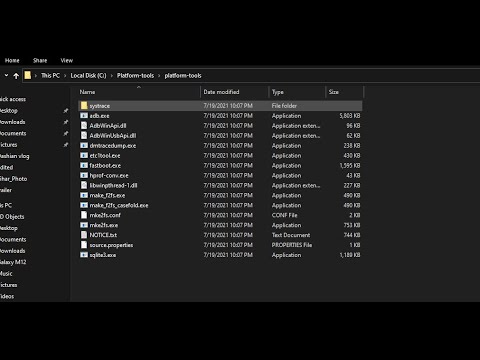The image size is (480, 360).
Task: Open Galaxy M12 device in sidebar
Action: [x=13, y=262]
